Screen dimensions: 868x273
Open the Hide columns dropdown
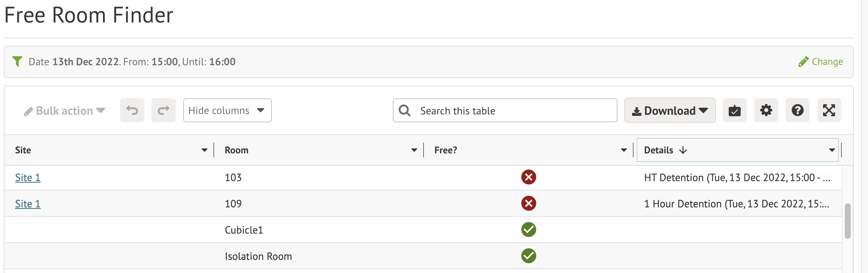click(x=227, y=110)
